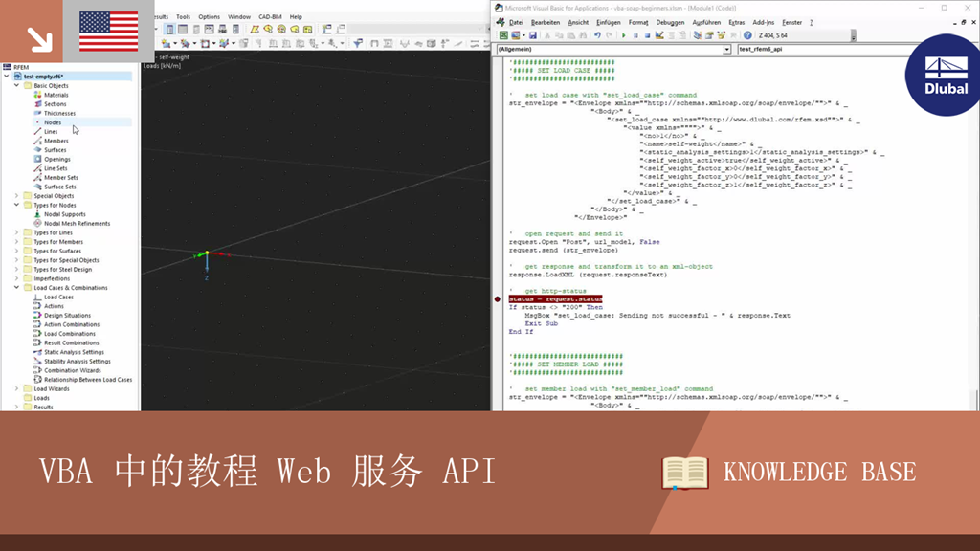
Task: Expand the Types for Lines folder
Action: (17, 232)
